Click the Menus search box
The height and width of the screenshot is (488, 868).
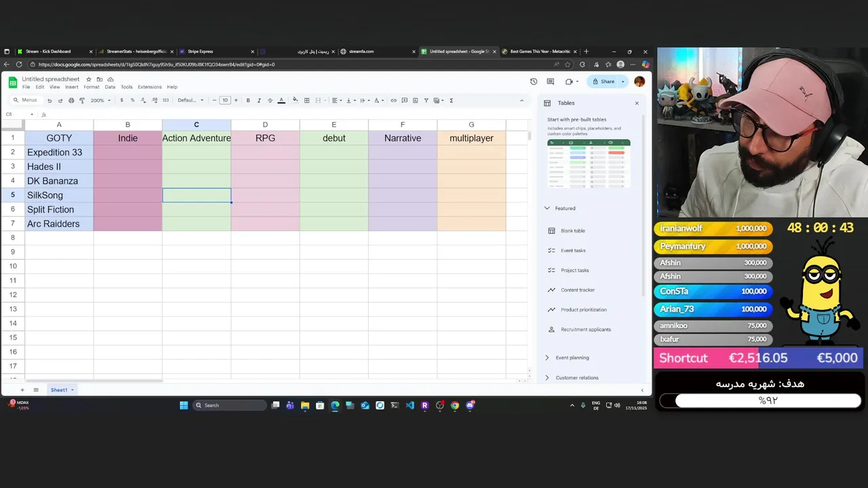[x=26, y=100]
